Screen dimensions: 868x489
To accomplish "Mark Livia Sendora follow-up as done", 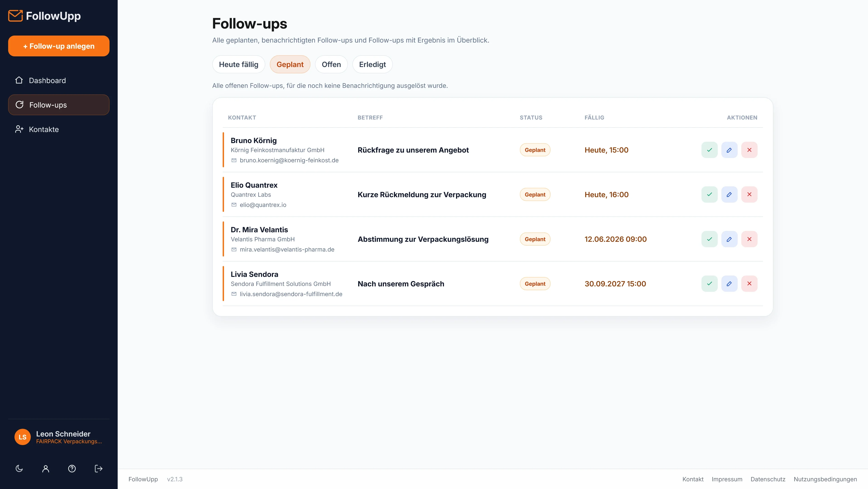I will coord(709,284).
